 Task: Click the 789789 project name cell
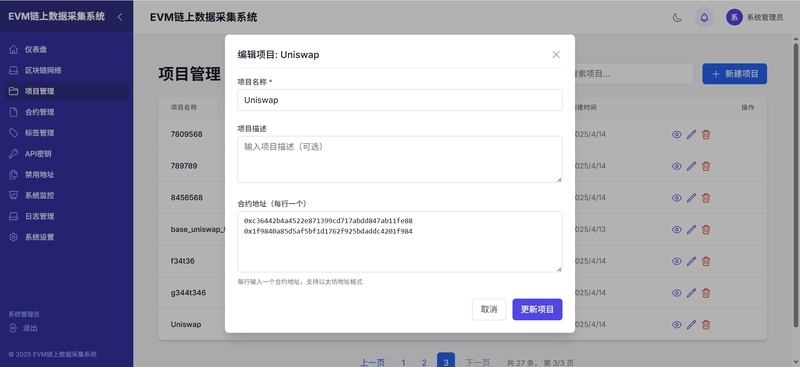point(184,166)
